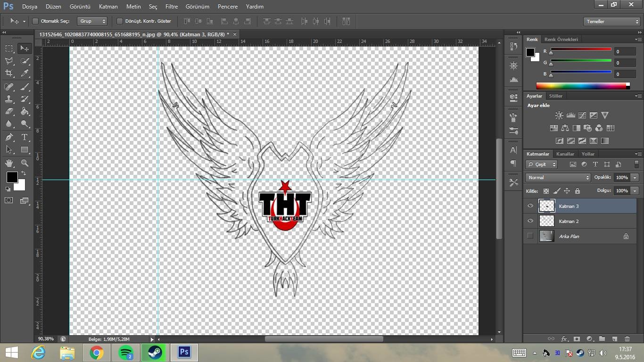Open the Renk panel options menu
The image size is (644, 362).
(x=638, y=40)
